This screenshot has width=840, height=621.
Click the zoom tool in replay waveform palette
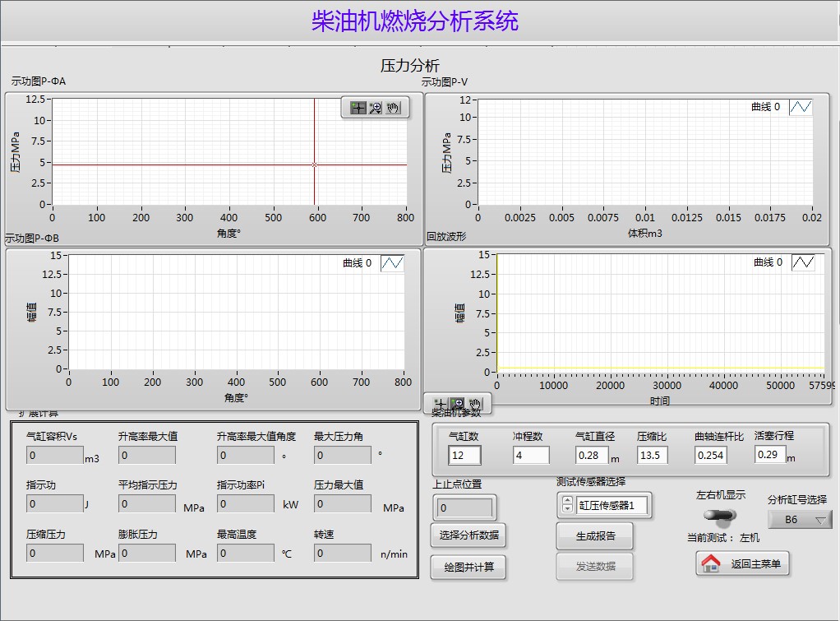458,405
